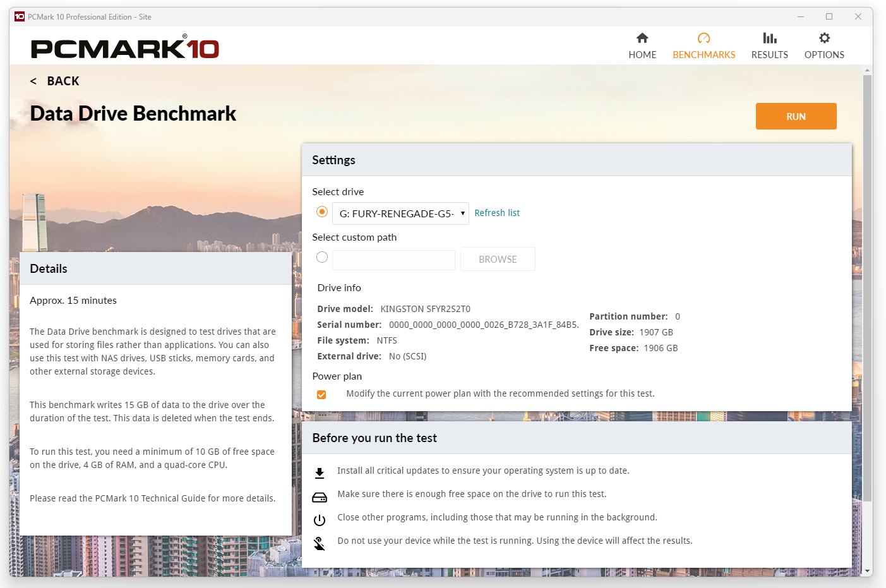886x588 pixels.
Task: Switch to the HOME tab label
Action: point(642,55)
